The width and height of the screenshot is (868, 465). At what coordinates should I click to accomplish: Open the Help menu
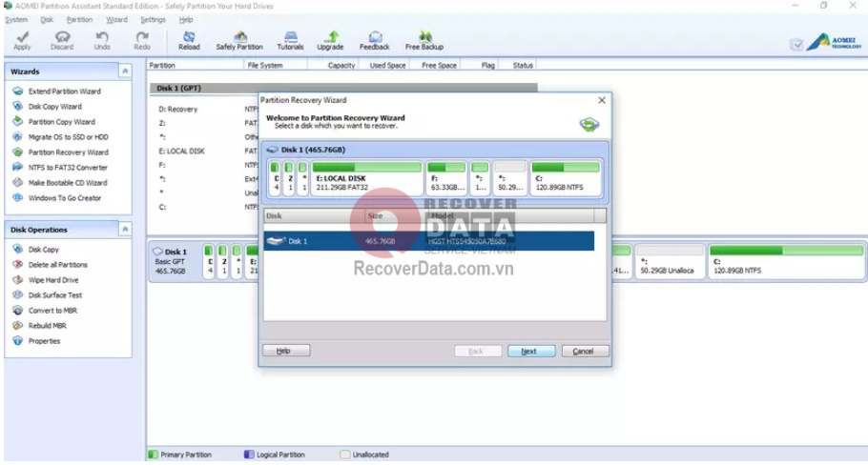[186, 19]
